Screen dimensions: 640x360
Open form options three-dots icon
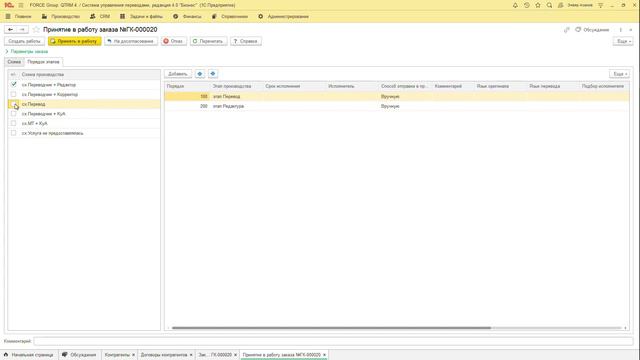tap(621, 30)
